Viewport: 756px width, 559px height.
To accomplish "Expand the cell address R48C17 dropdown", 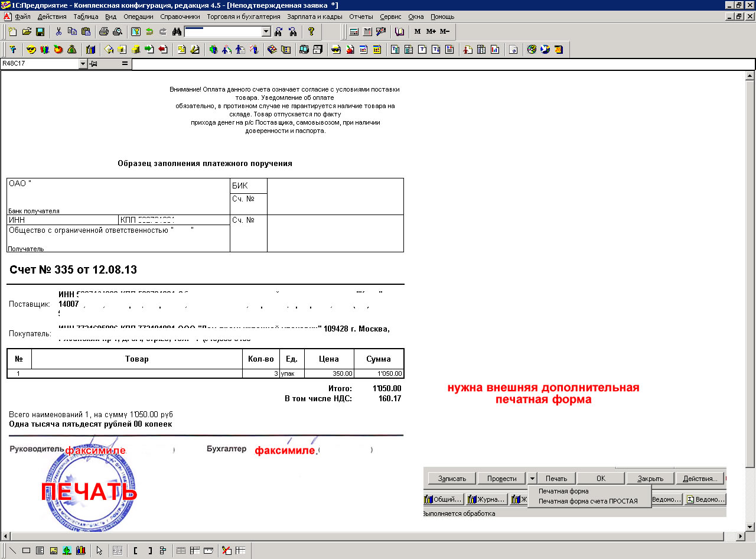I will pyautogui.click(x=83, y=63).
